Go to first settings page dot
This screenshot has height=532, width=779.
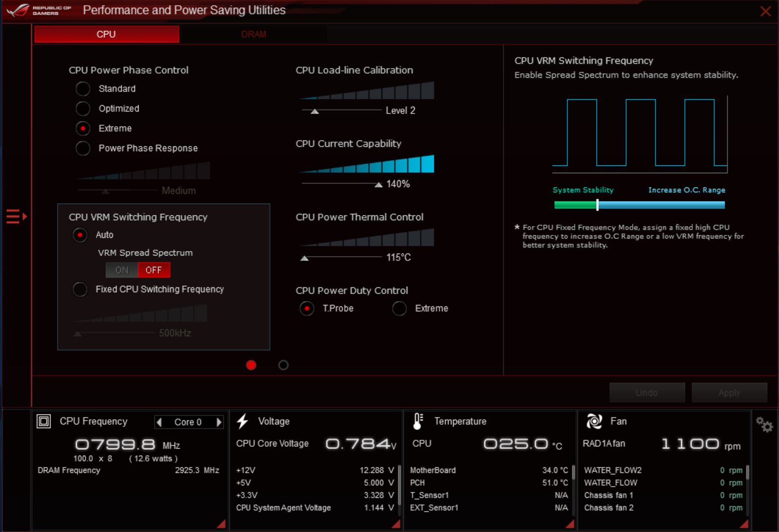tap(251, 365)
